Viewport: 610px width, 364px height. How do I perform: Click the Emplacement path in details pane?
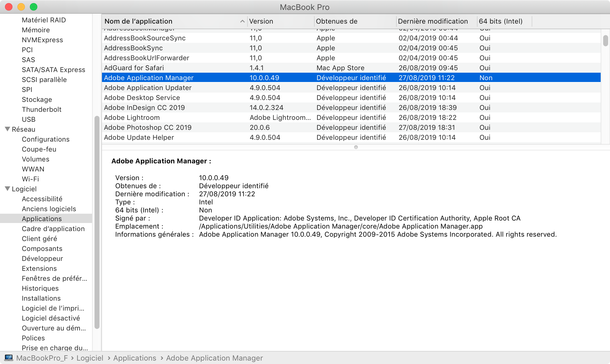pyautogui.click(x=341, y=226)
